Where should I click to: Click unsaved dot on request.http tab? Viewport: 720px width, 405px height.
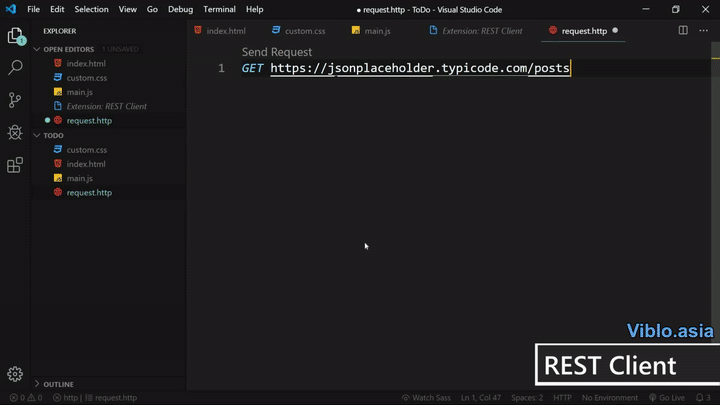(615, 31)
